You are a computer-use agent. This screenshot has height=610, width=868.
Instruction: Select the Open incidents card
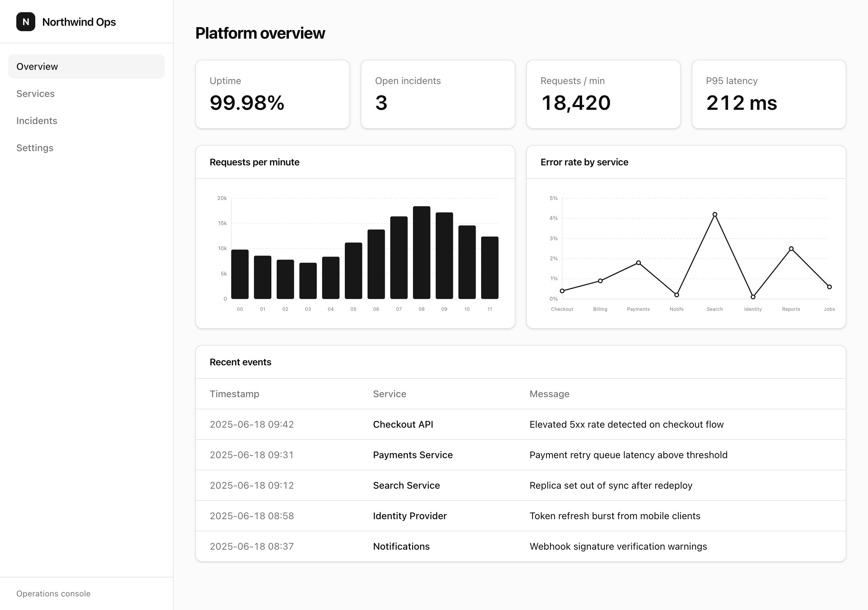point(438,94)
